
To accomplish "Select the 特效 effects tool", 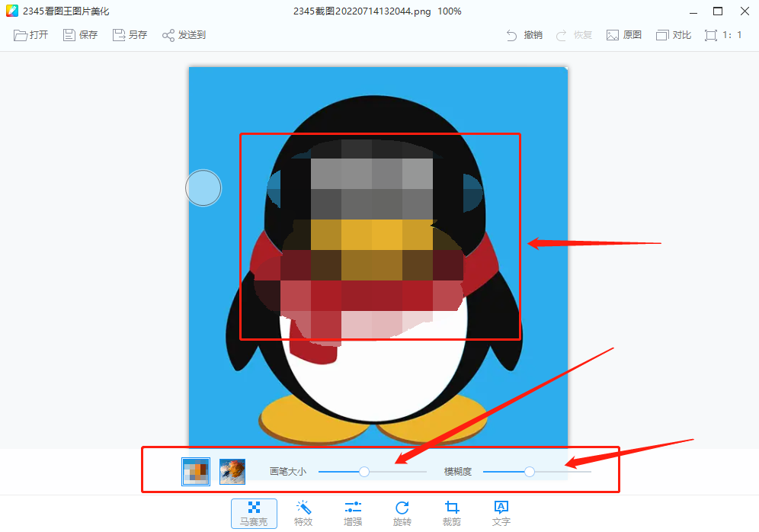I will pyautogui.click(x=303, y=513).
